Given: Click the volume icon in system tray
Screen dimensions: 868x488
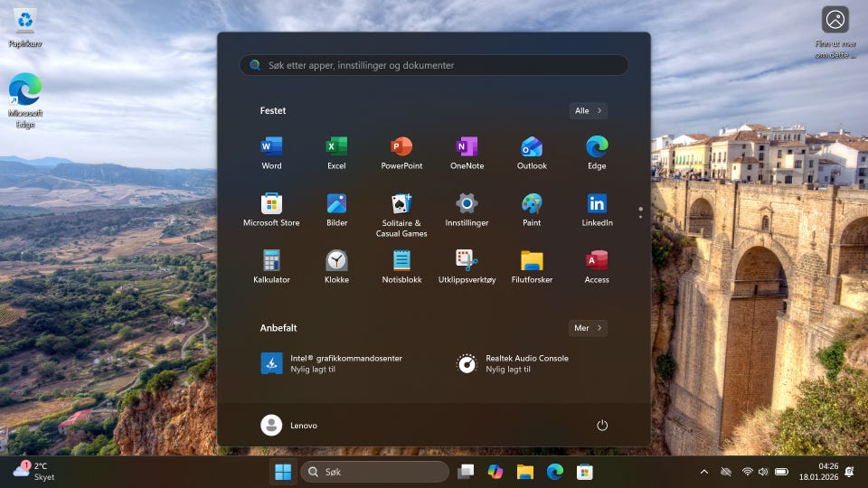Looking at the screenshot, I should click(763, 472).
